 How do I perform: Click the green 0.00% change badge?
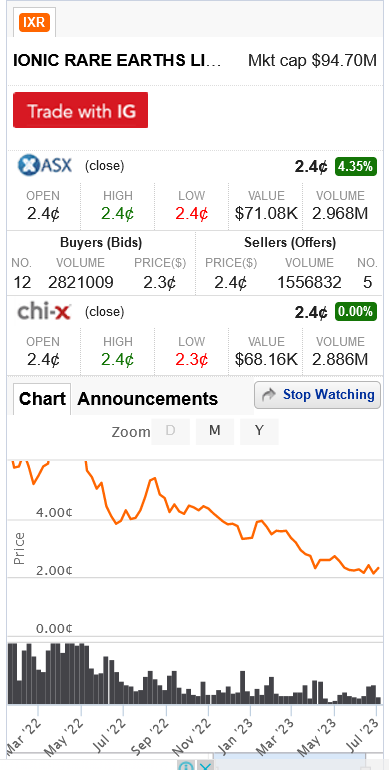pyautogui.click(x=356, y=312)
